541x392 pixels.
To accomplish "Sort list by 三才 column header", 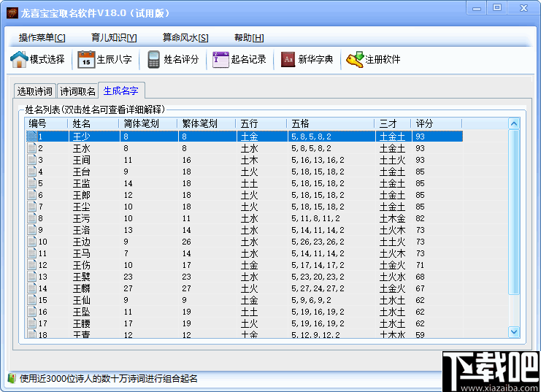I will click(393, 123).
